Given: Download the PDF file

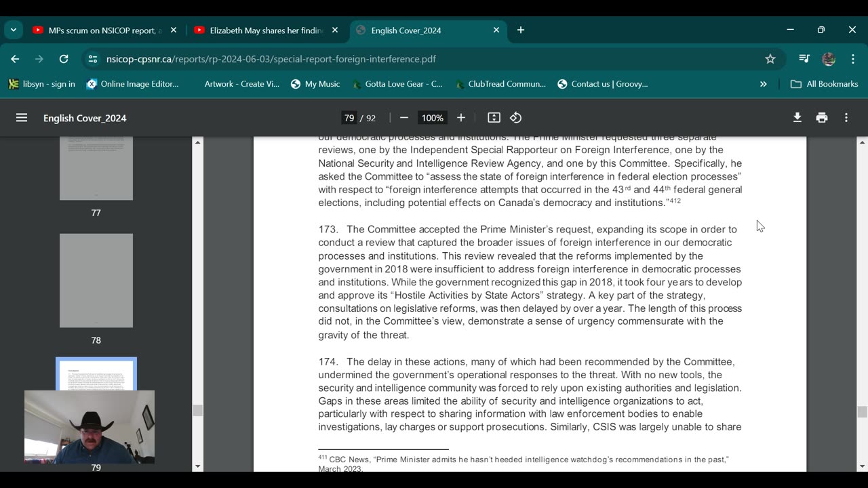Looking at the screenshot, I should [x=797, y=118].
